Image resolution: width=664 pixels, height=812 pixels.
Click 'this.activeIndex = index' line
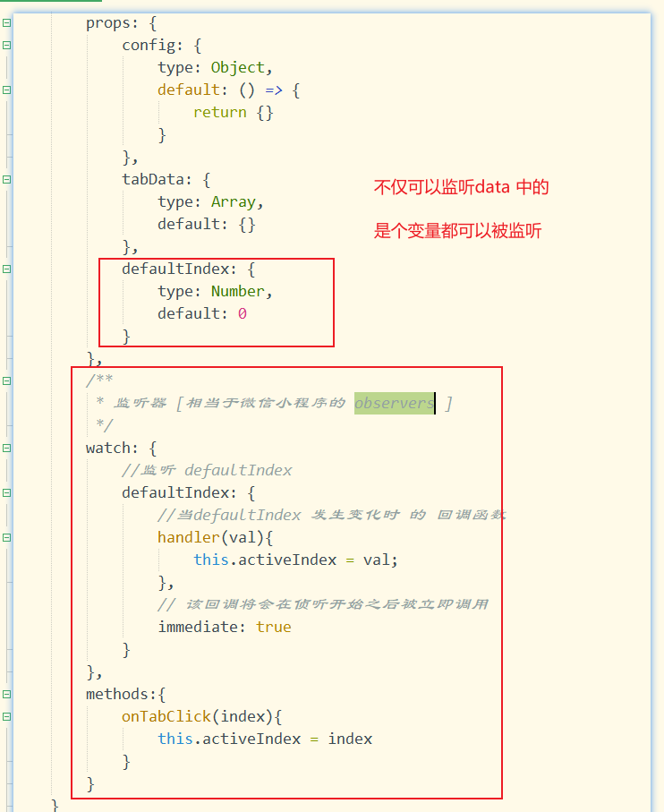pyautogui.click(x=265, y=739)
